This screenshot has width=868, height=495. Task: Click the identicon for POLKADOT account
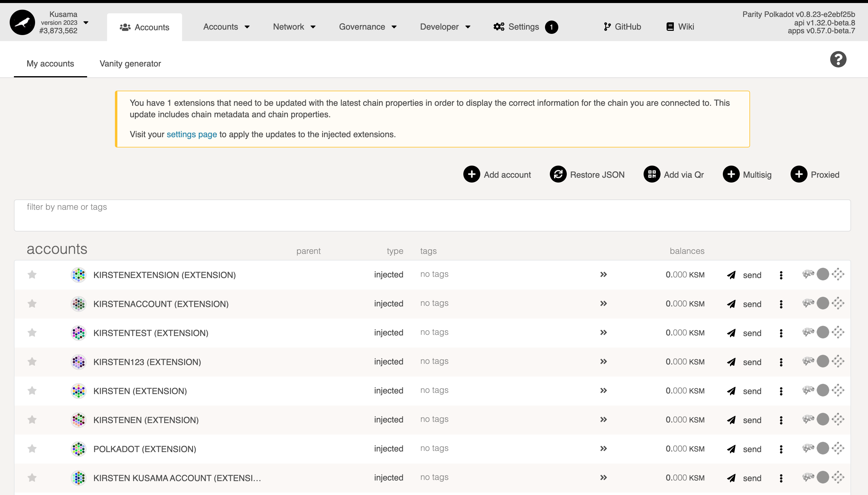[79, 449]
